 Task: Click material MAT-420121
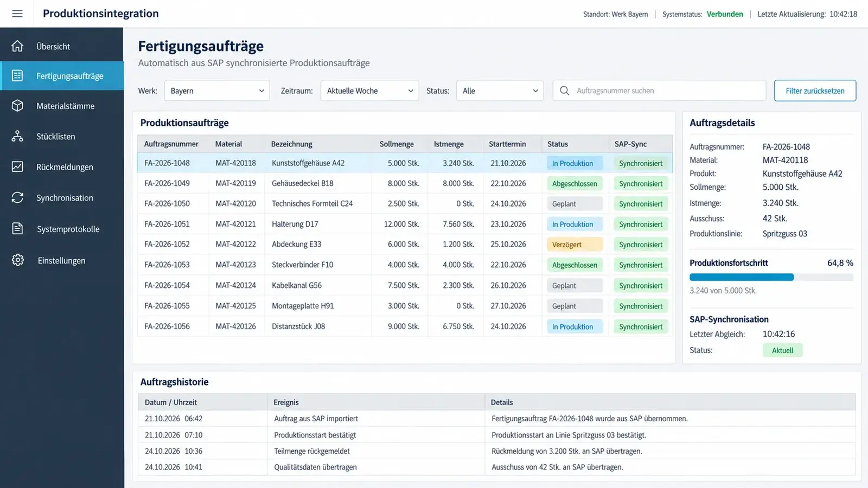235,224
